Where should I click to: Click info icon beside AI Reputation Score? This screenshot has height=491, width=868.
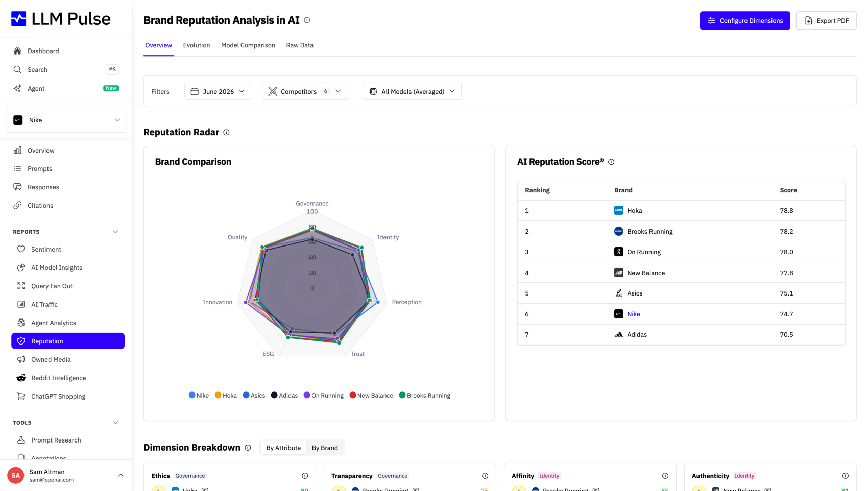coord(611,162)
